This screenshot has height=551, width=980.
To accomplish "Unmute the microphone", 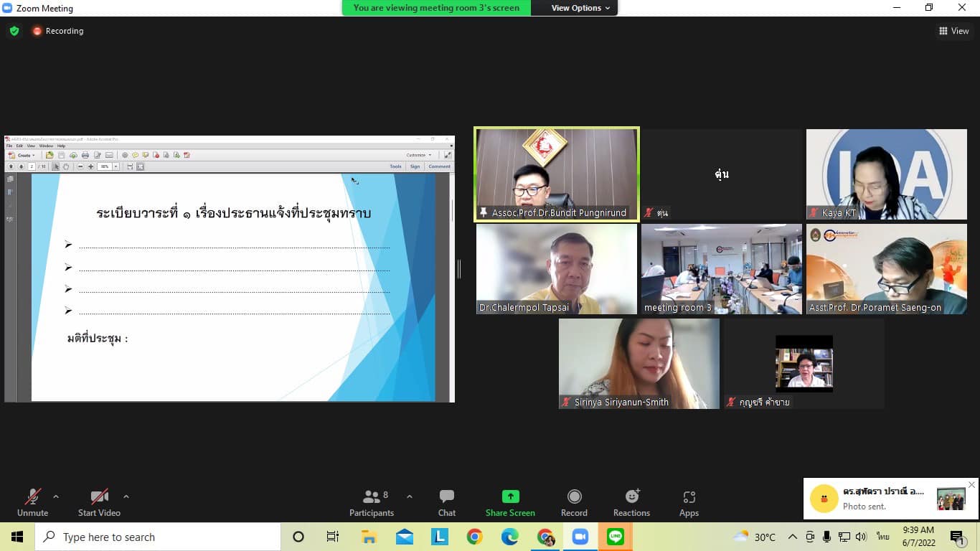I will 32,502.
